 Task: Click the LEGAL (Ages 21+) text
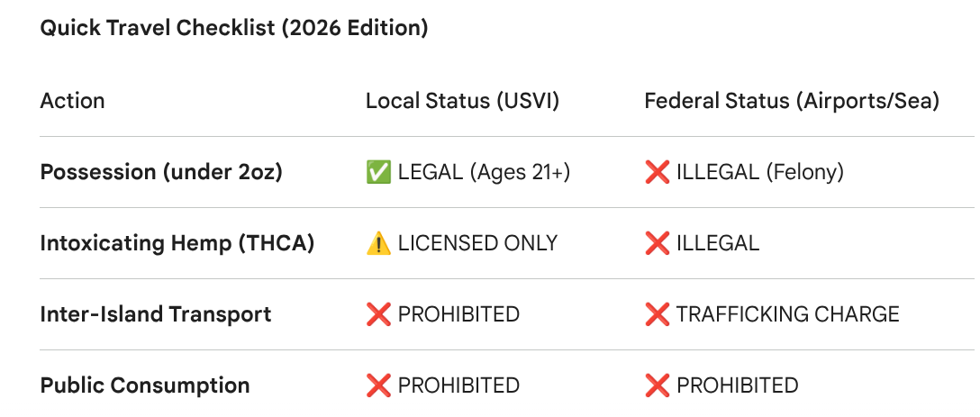[484, 172]
